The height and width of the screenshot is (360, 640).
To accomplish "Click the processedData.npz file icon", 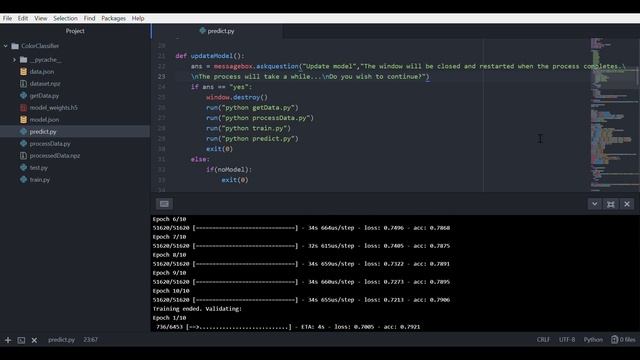I will pos(23,156).
